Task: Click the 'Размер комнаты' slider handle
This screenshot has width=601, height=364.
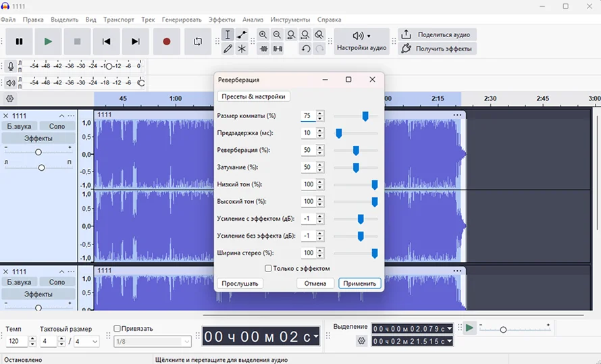Action: tap(365, 115)
